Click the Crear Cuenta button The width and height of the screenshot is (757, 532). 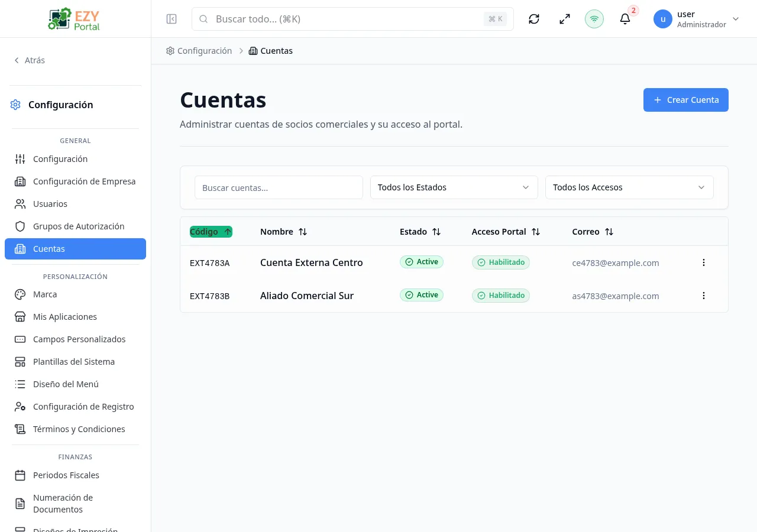[x=686, y=100]
